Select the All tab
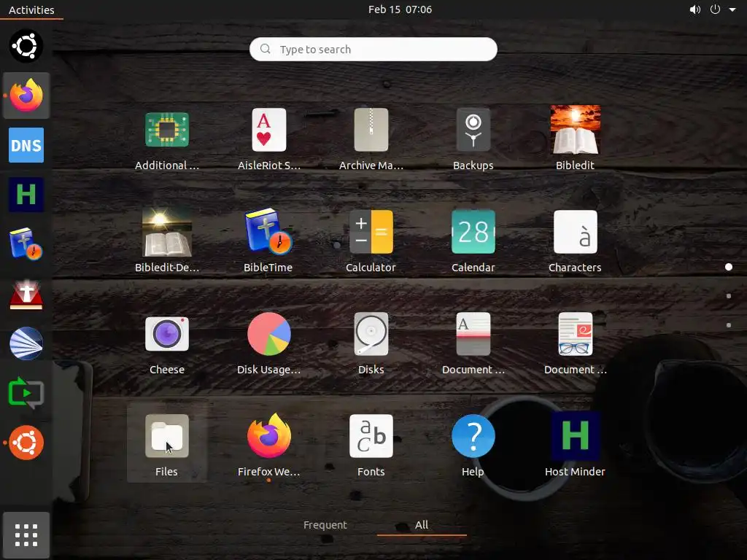This screenshot has width=747, height=560. 422,525
